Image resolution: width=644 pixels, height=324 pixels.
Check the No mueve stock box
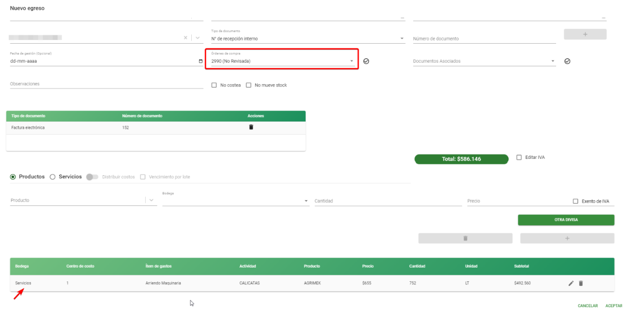[249, 85]
